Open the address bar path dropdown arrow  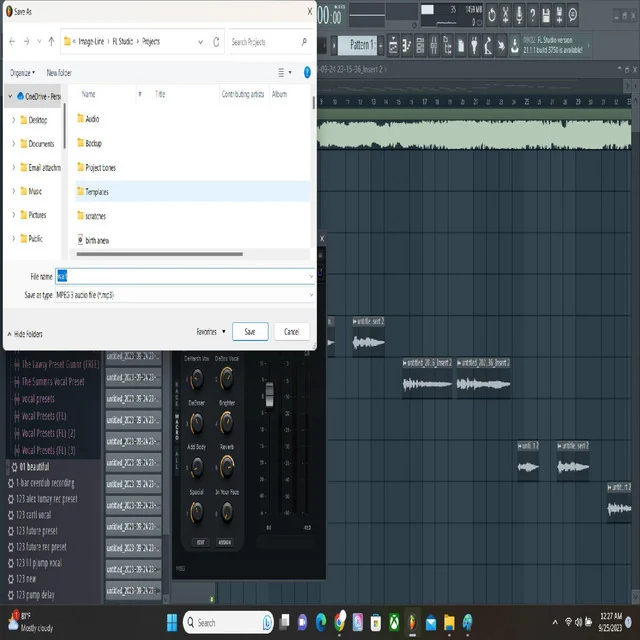pos(200,42)
